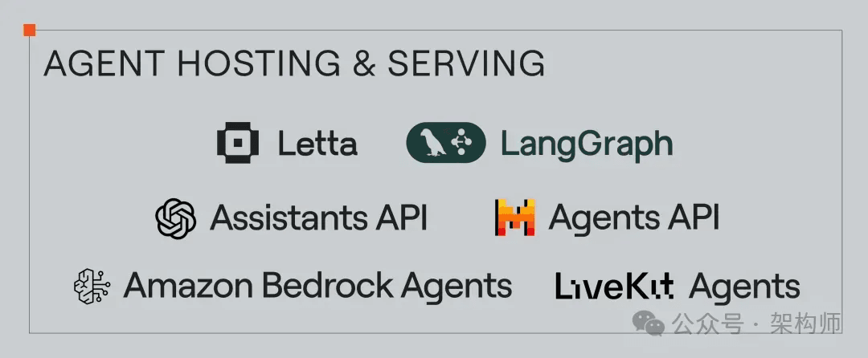Click the WeChat bubble icon in watermark
This screenshot has width=868, height=358.
pos(649,322)
